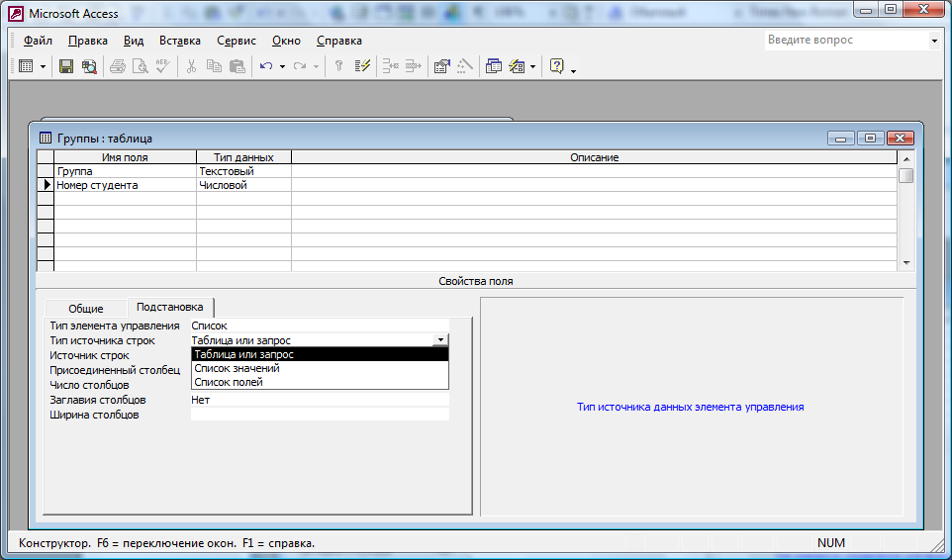Click the Имя поля column header
The height and width of the screenshot is (560, 952).
pyautogui.click(x=125, y=157)
